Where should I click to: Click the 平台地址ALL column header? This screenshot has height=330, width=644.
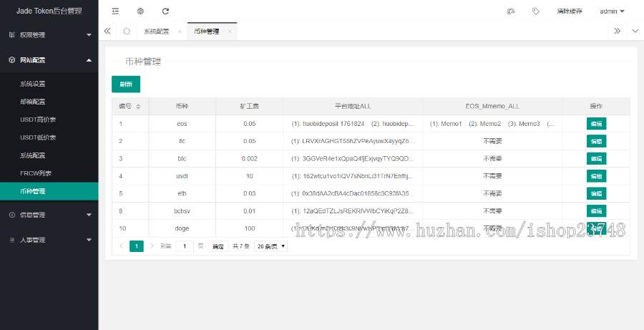point(353,106)
